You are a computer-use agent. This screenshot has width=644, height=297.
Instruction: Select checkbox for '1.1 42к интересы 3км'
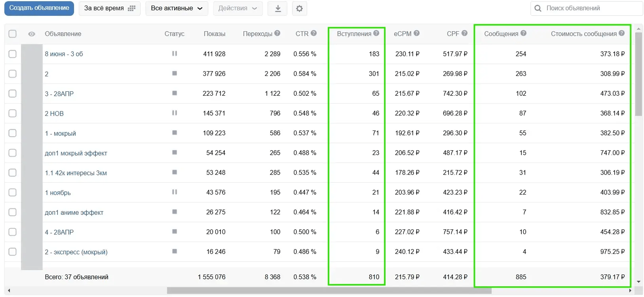coord(13,172)
